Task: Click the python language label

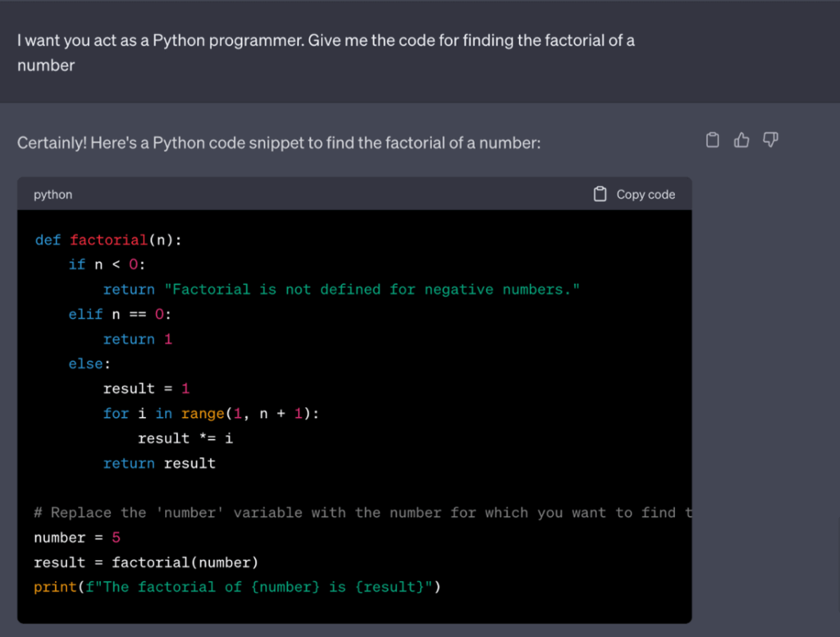Action: pyautogui.click(x=52, y=195)
